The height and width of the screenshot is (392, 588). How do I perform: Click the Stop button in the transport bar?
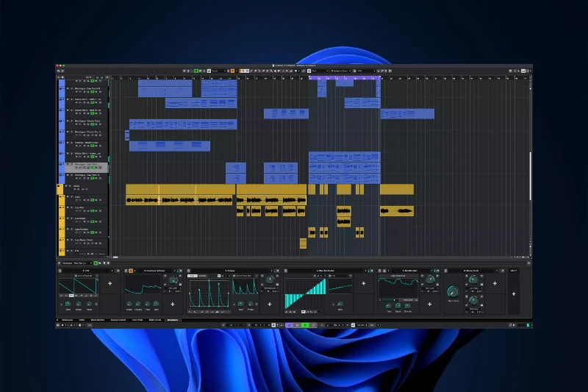tap(298, 325)
